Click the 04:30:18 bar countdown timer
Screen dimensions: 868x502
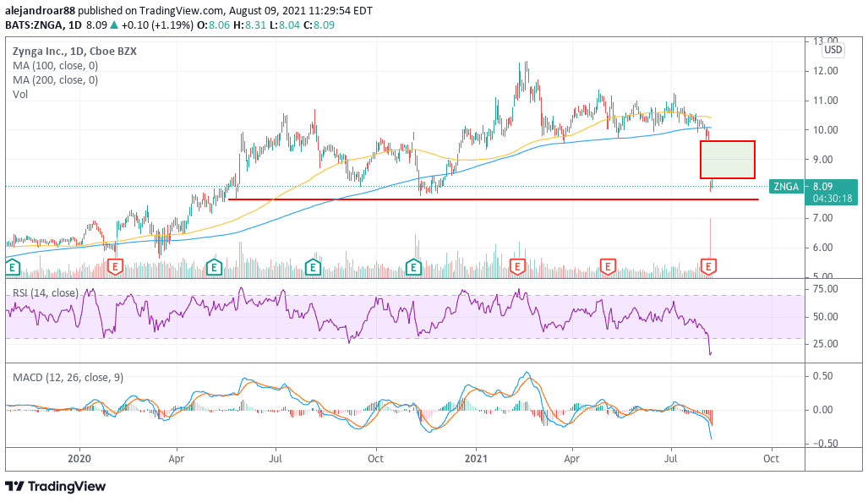(833, 198)
